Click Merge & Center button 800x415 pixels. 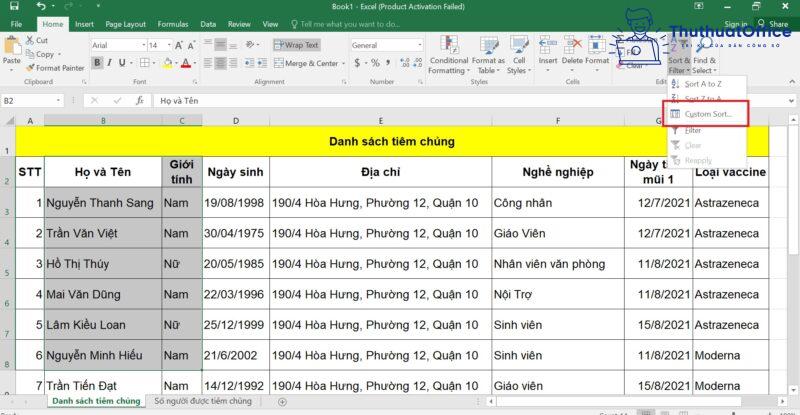pos(306,63)
